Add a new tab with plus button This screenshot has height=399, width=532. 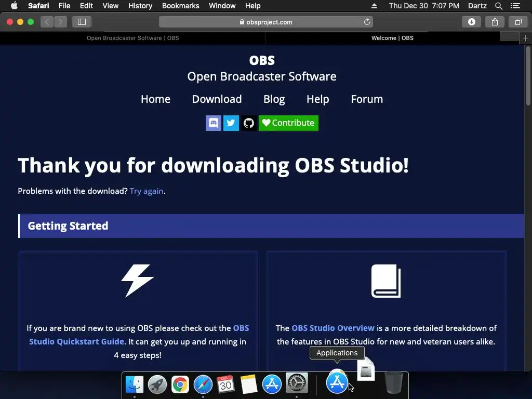tap(525, 38)
